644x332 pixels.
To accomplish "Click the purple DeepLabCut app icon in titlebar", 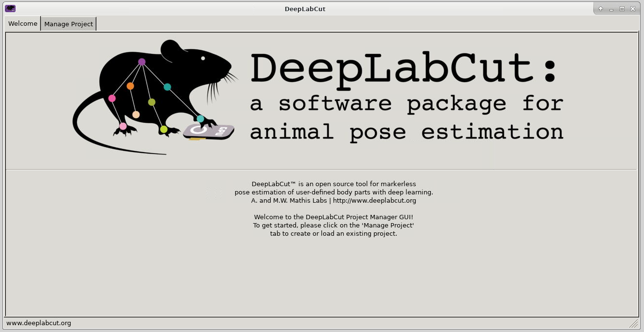I will 10,8.
